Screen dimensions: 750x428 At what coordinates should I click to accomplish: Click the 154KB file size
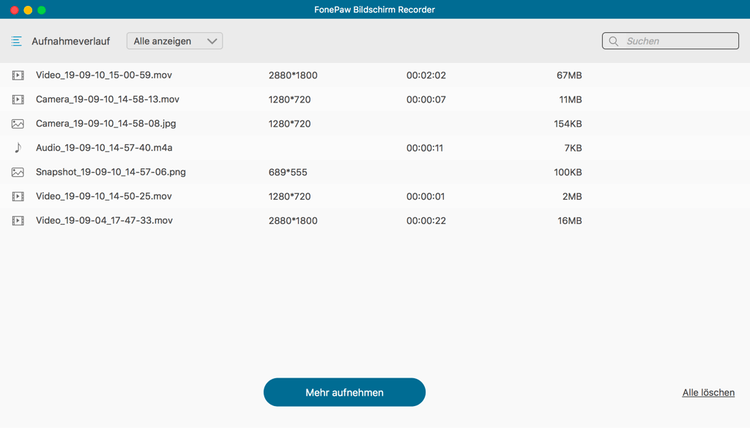pos(568,124)
